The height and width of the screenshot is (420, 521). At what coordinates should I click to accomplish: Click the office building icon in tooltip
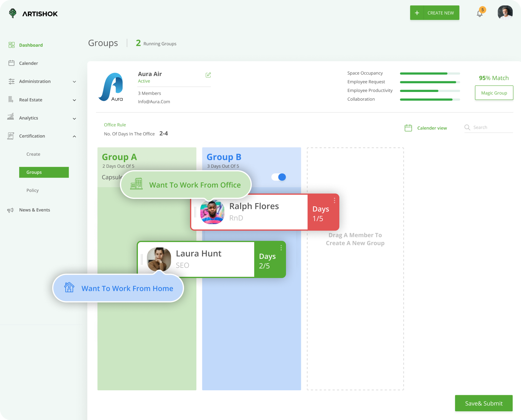click(136, 184)
